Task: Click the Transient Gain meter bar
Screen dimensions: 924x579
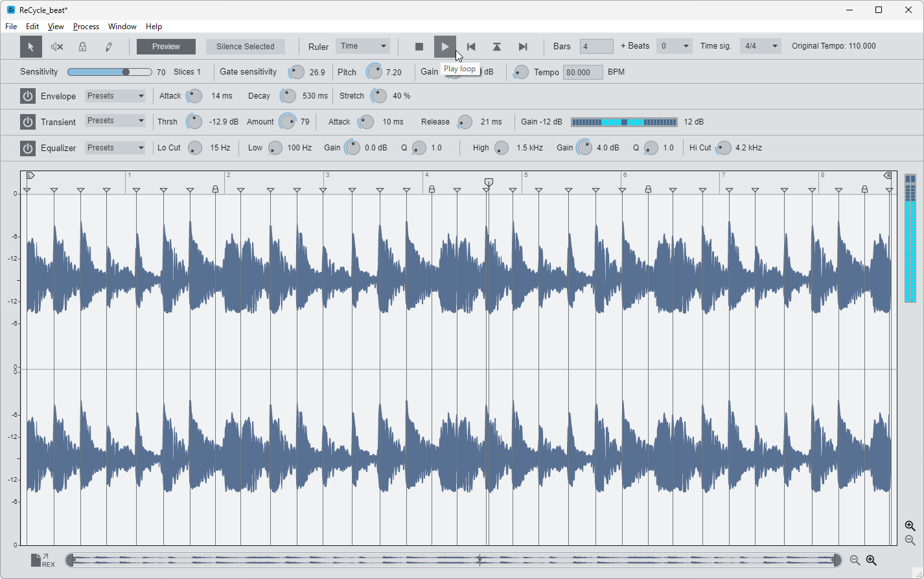Action: (624, 122)
